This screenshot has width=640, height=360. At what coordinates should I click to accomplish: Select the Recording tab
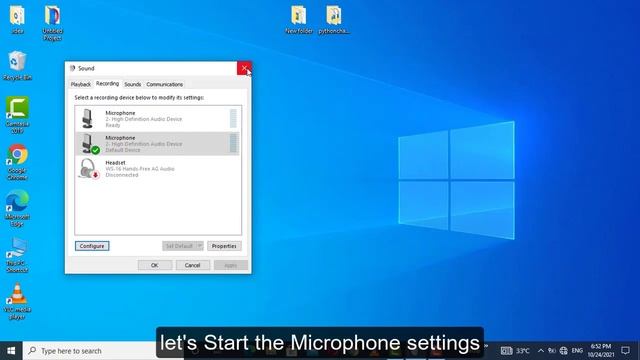coord(107,84)
